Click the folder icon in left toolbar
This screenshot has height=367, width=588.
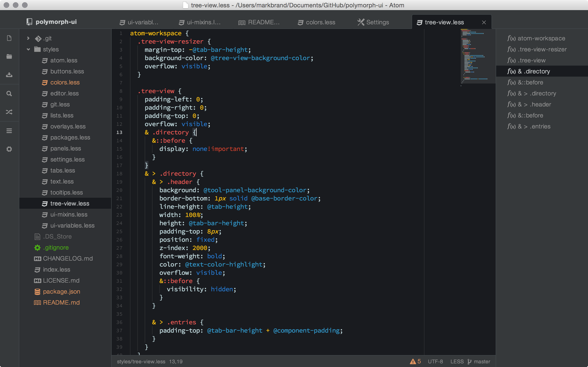tap(9, 57)
